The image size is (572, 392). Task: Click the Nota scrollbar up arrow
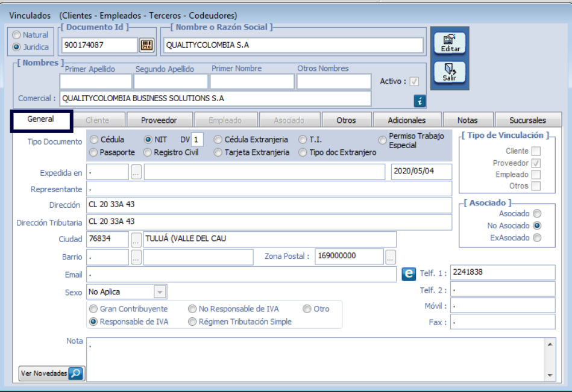[x=550, y=344]
